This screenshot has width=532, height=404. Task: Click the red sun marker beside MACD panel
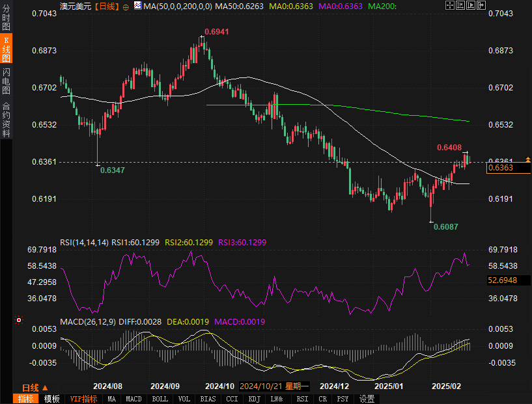(x=19, y=320)
